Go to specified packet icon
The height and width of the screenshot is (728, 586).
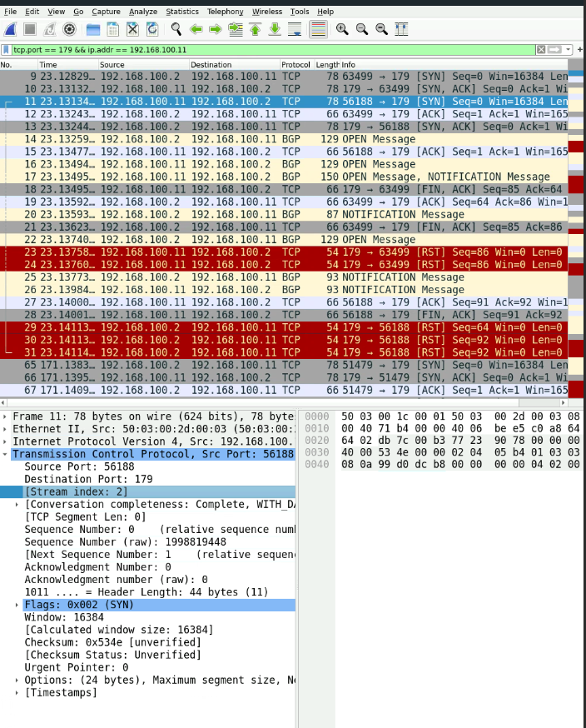(x=236, y=30)
